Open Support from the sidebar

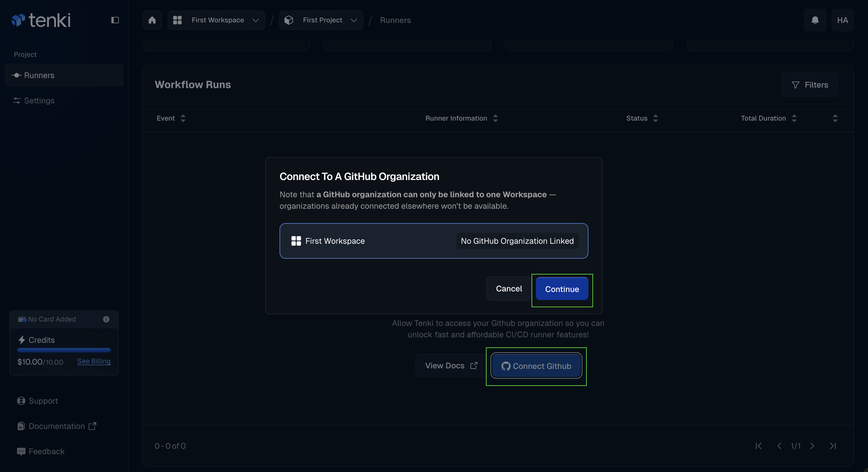38,401
